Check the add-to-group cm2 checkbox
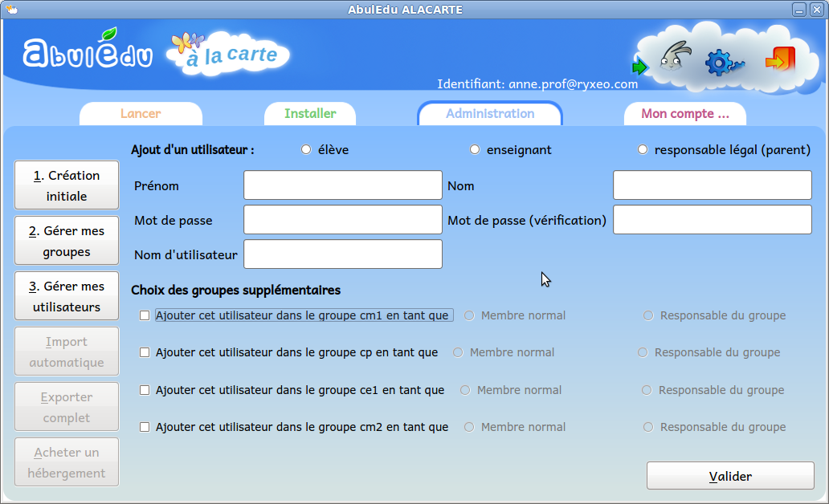 [145, 427]
